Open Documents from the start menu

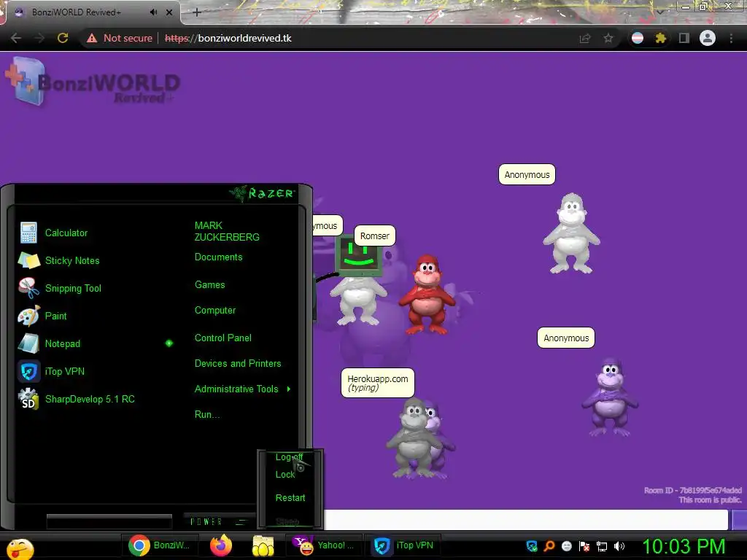(218, 257)
